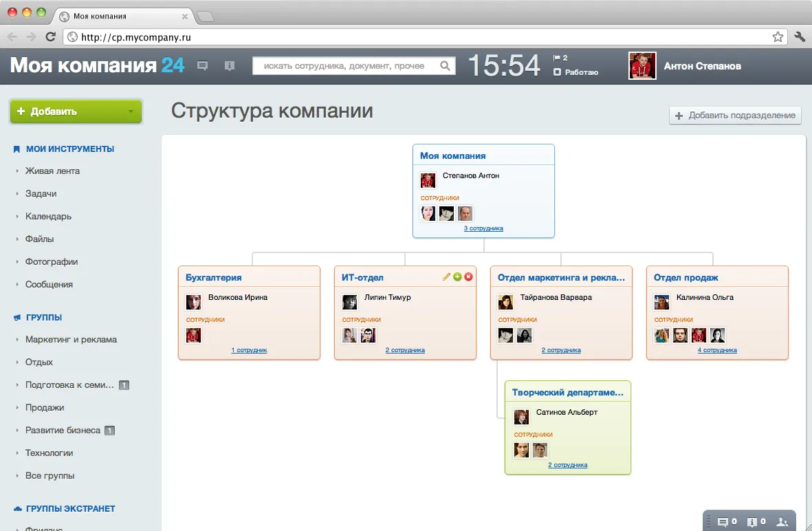Click the search magnifier icon

pyautogui.click(x=446, y=66)
